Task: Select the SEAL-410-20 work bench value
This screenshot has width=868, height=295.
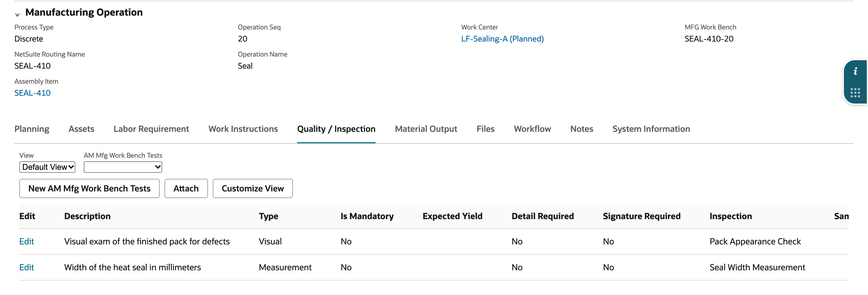Action: pyautogui.click(x=709, y=39)
